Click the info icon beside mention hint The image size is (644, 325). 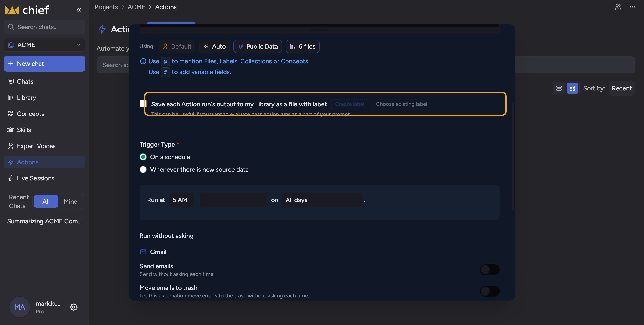(x=143, y=61)
